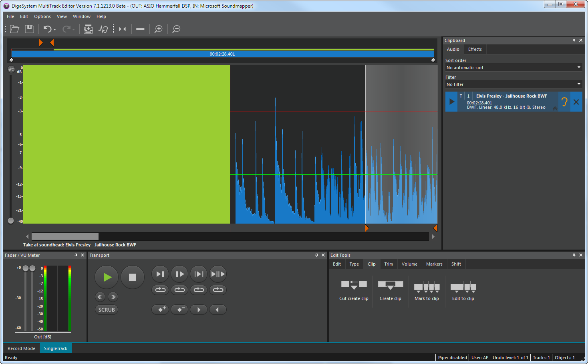Click the zoom in magnifier icon
The width and height of the screenshot is (588, 364).
click(x=159, y=29)
